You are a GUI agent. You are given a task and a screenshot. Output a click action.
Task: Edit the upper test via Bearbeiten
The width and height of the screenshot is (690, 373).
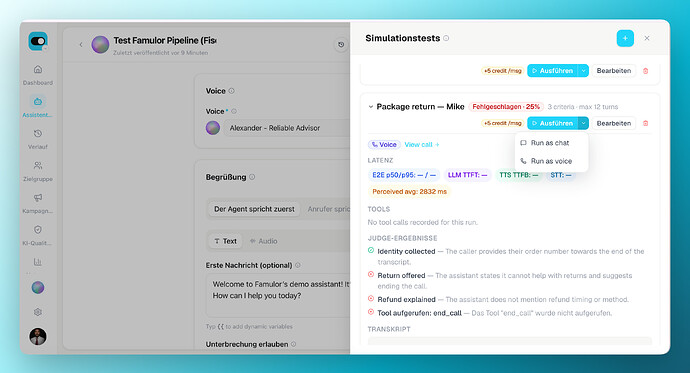click(x=614, y=71)
